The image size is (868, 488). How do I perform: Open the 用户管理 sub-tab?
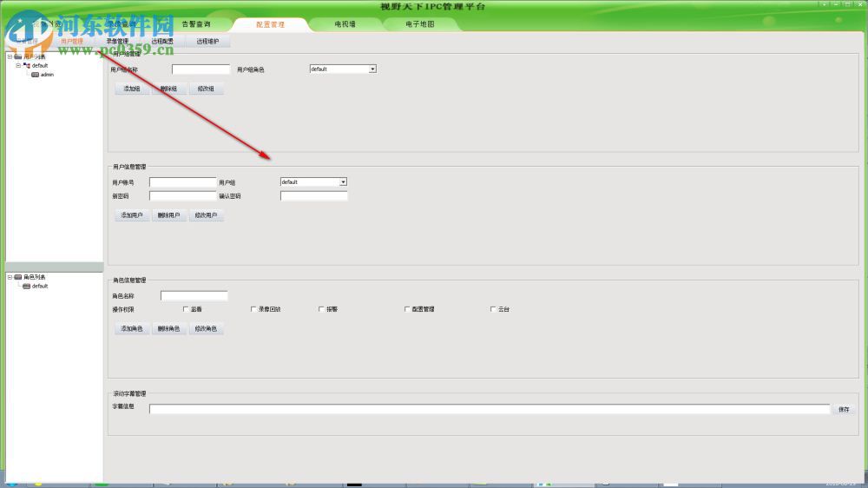[72, 41]
